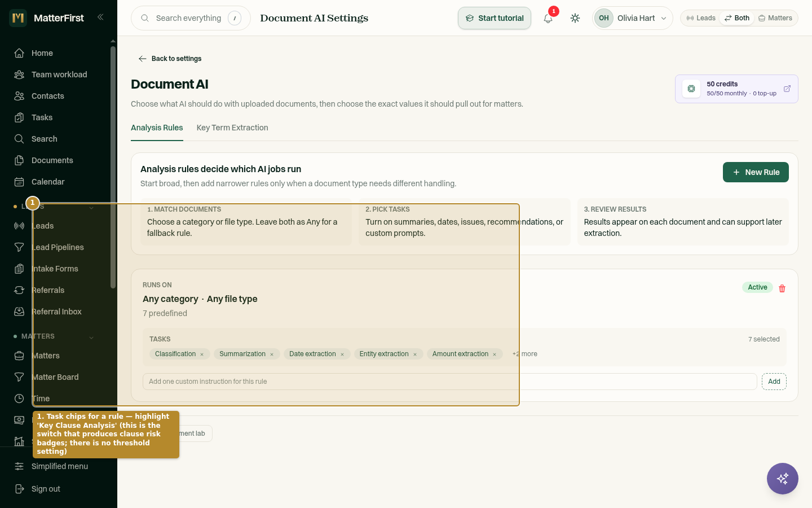Remove the Amount extraction chip
Image resolution: width=812 pixels, height=508 pixels.
495,354
